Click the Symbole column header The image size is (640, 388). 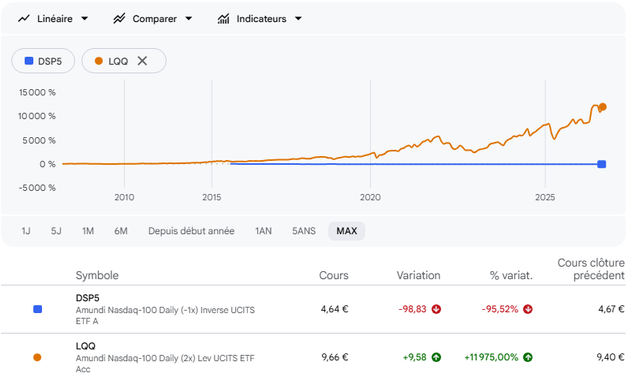pos(97,275)
